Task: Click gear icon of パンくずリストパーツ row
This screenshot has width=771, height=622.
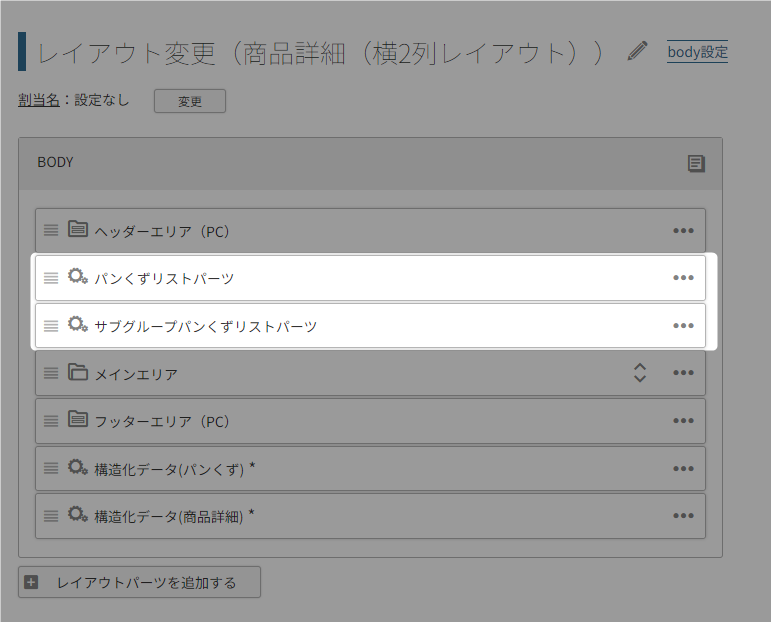Action: pyautogui.click(x=78, y=276)
